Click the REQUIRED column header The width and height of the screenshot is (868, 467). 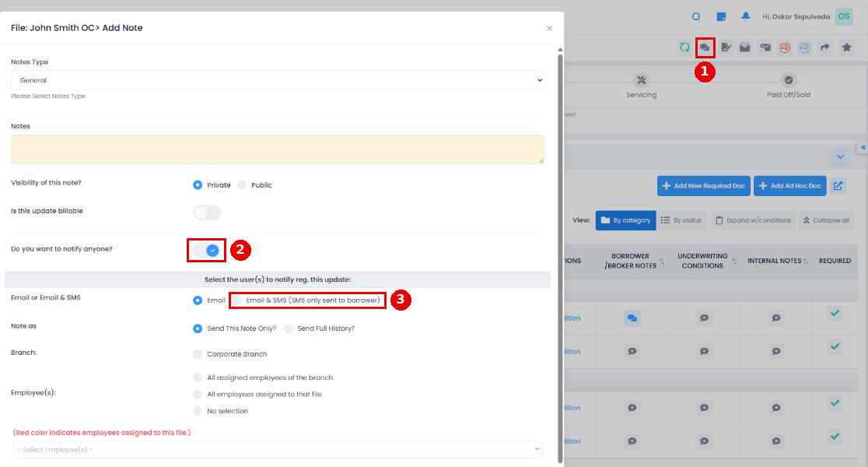click(x=835, y=261)
